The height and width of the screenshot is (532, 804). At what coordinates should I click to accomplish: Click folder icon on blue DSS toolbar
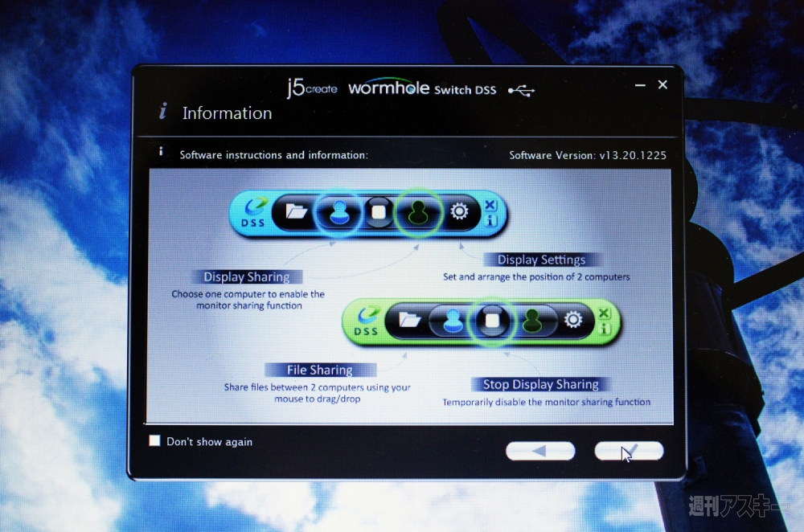(296, 211)
